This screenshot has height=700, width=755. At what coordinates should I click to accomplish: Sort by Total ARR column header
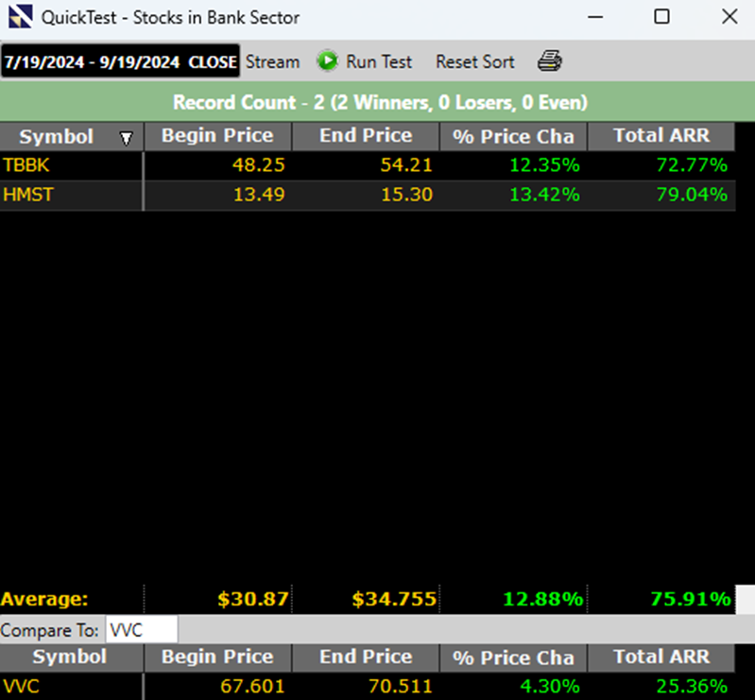[x=661, y=136]
